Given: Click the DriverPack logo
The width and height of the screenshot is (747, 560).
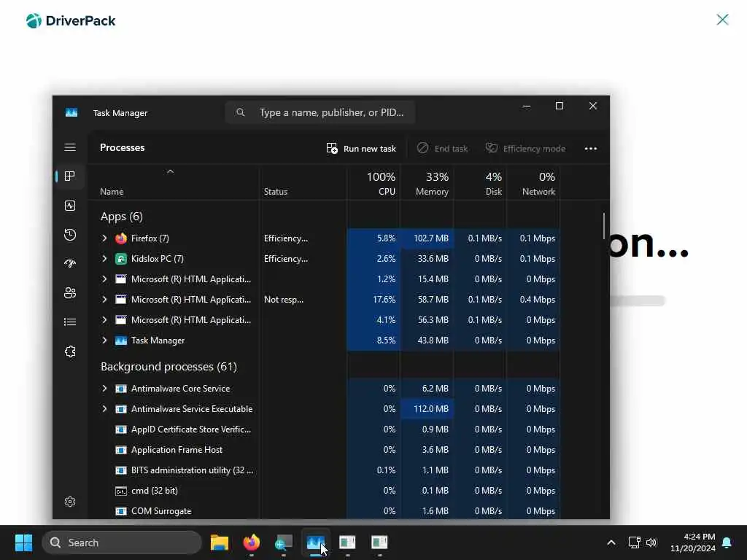Looking at the screenshot, I should pyautogui.click(x=71, y=21).
